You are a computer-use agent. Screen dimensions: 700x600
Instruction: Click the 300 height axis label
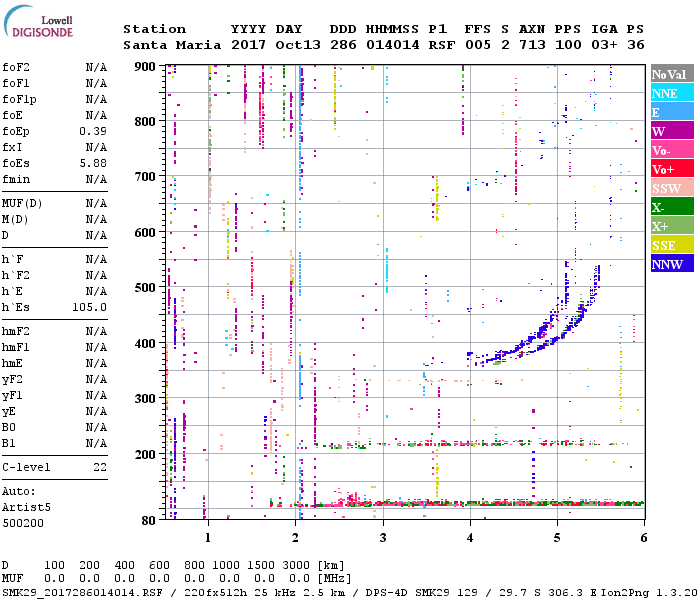tap(145, 399)
